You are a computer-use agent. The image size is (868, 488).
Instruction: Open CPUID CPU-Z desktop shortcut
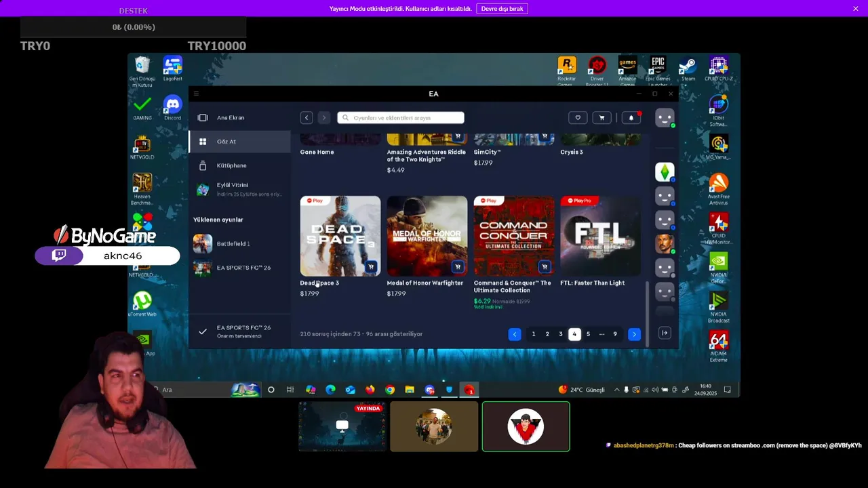click(x=719, y=69)
